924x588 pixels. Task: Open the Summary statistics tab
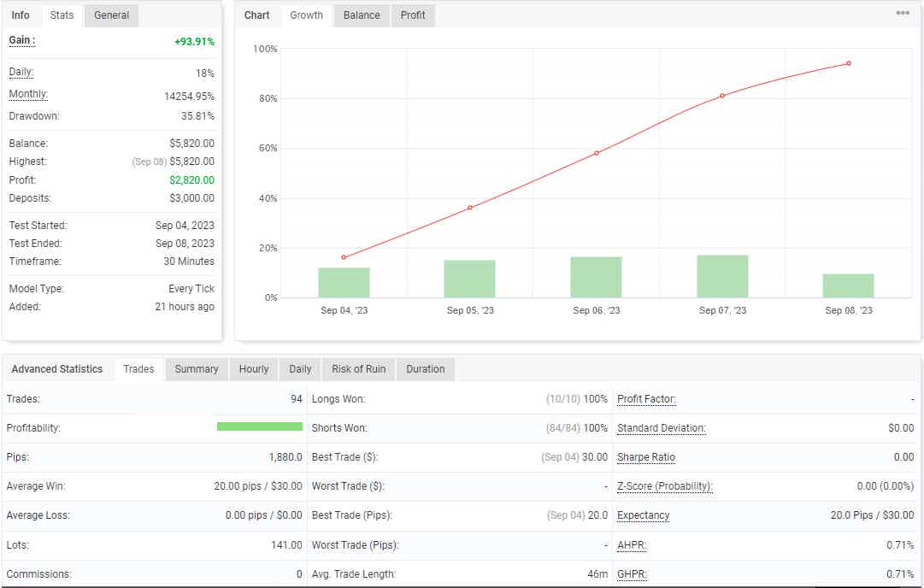coord(196,368)
